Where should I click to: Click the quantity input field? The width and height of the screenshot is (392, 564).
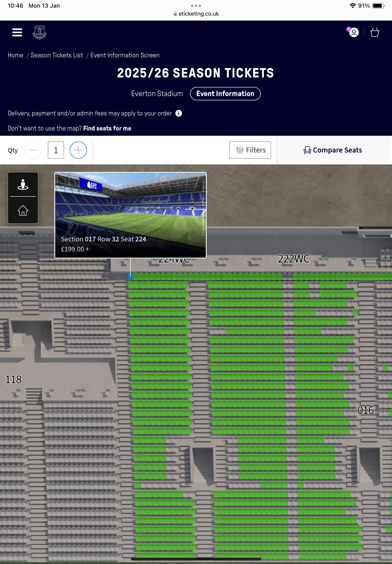[x=56, y=150]
